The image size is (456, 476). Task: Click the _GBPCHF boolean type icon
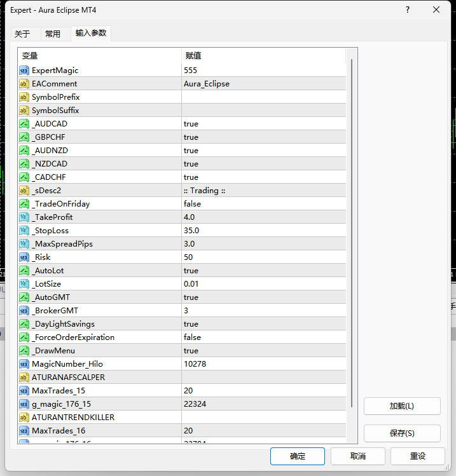point(24,137)
